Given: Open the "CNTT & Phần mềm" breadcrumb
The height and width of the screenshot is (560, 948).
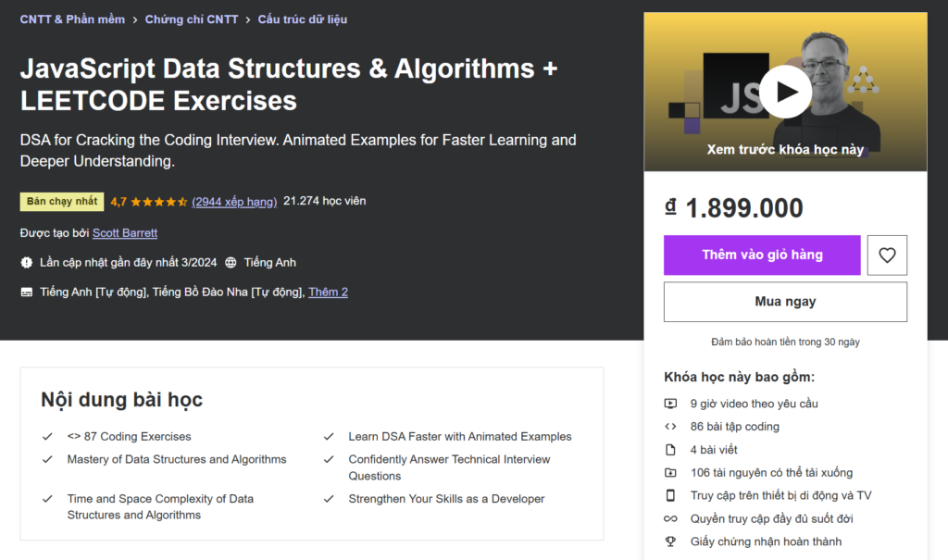Looking at the screenshot, I should point(72,19).
